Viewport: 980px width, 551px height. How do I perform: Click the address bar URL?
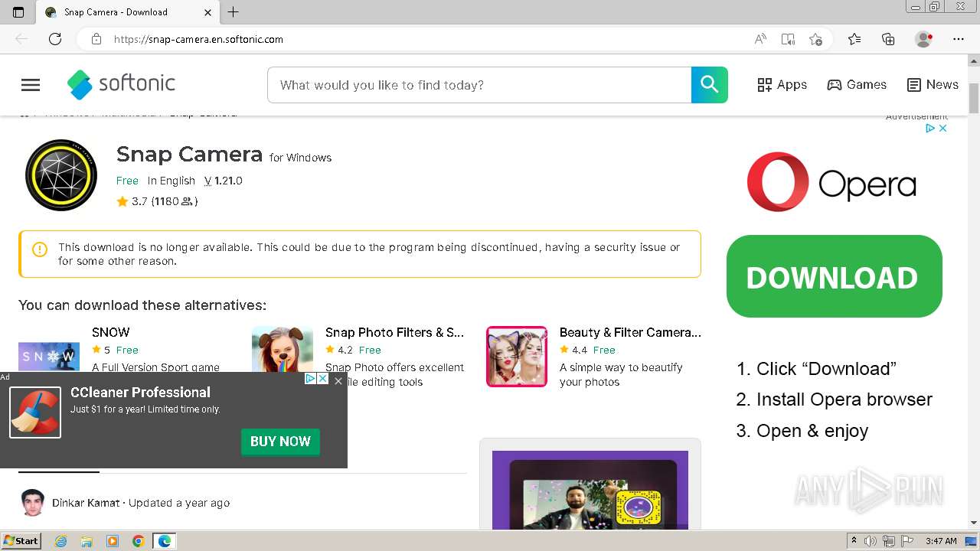click(x=198, y=39)
